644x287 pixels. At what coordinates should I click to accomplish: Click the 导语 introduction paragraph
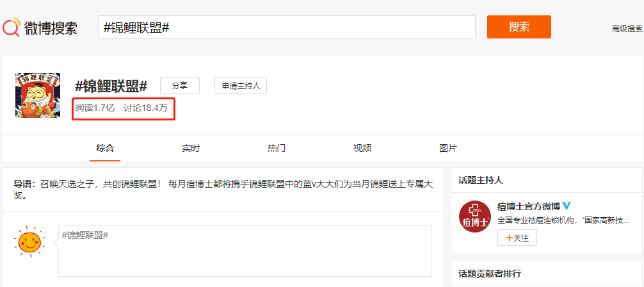tap(223, 190)
